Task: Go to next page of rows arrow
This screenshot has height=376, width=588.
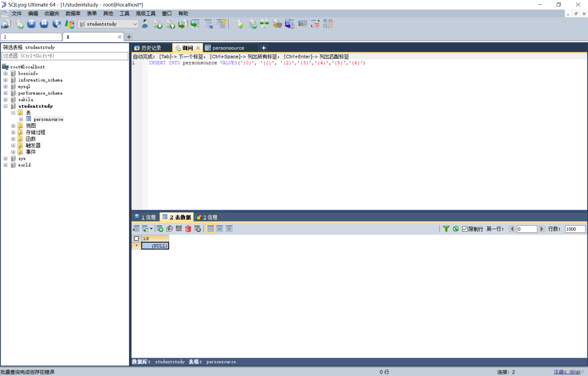Action: coord(542,229)
